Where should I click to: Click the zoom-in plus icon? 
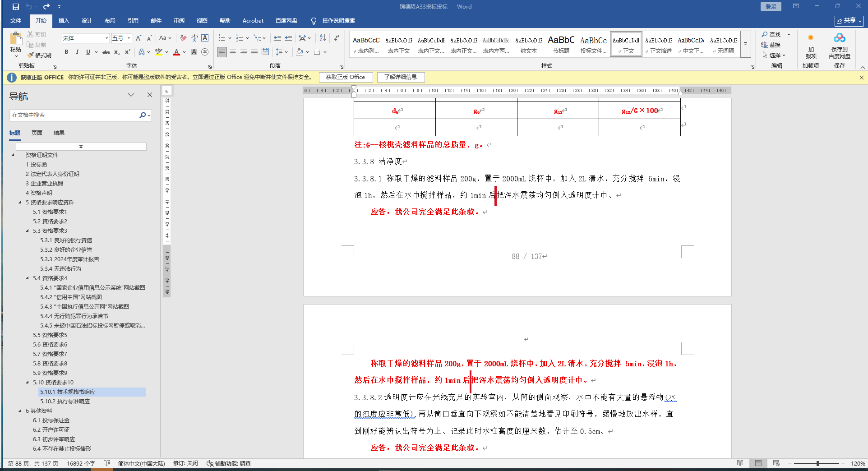(x=843, y=463)
